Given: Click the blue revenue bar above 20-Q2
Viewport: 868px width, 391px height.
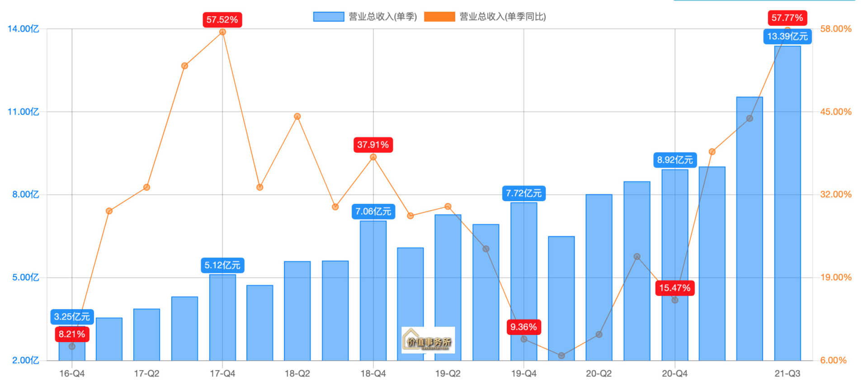Looking at the screenshot, I should [599, 278].
